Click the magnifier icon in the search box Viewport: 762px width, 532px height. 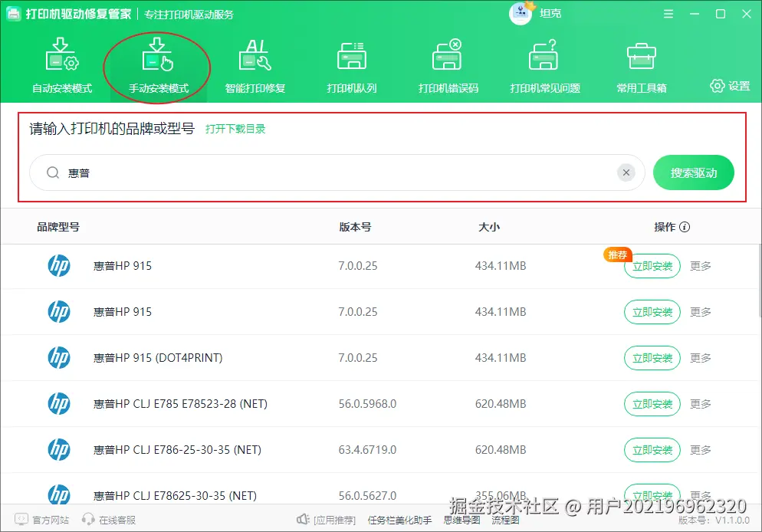pyautogui.click(x=52, y=172)
